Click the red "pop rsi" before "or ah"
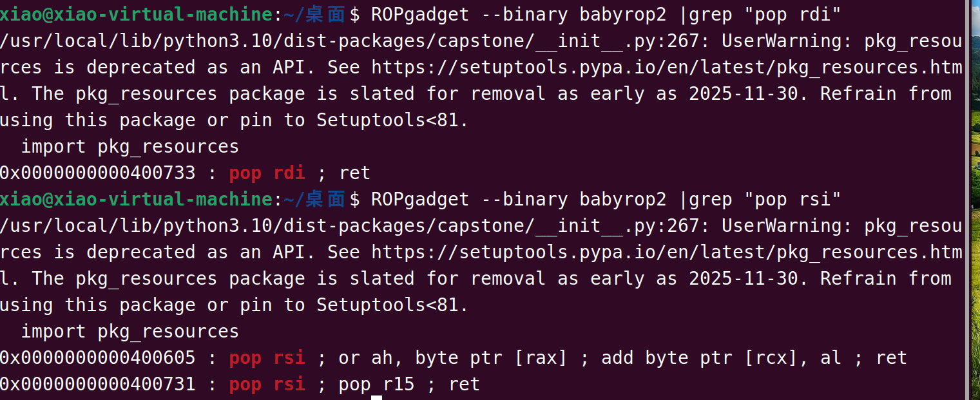Image resolution: width=980 pixels, height=400 pixels. click(267, 357)
